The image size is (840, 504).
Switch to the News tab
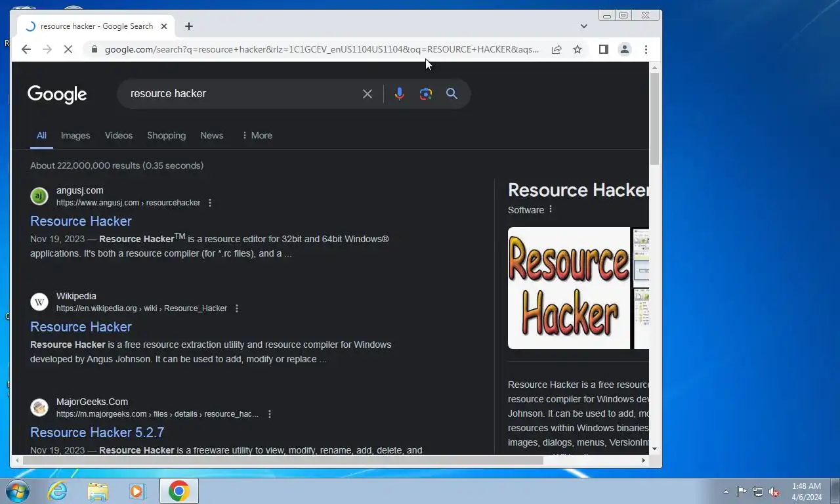coord(211,135)
